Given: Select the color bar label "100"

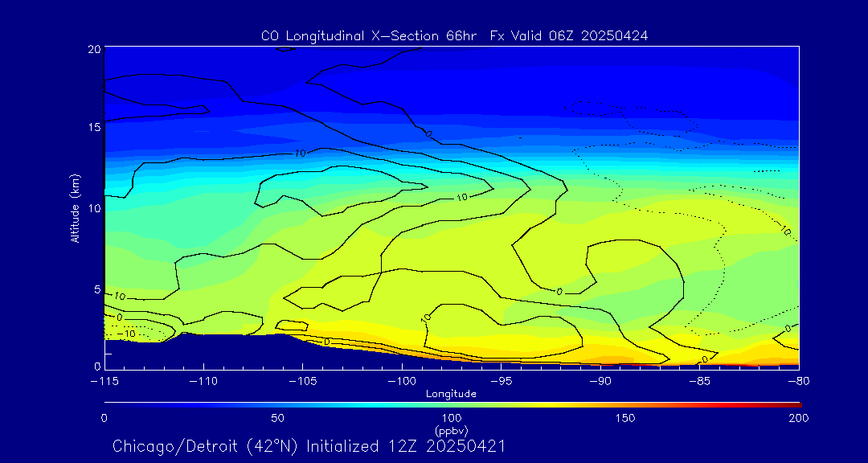Looking at the screenshot, I should click(452, 418).
